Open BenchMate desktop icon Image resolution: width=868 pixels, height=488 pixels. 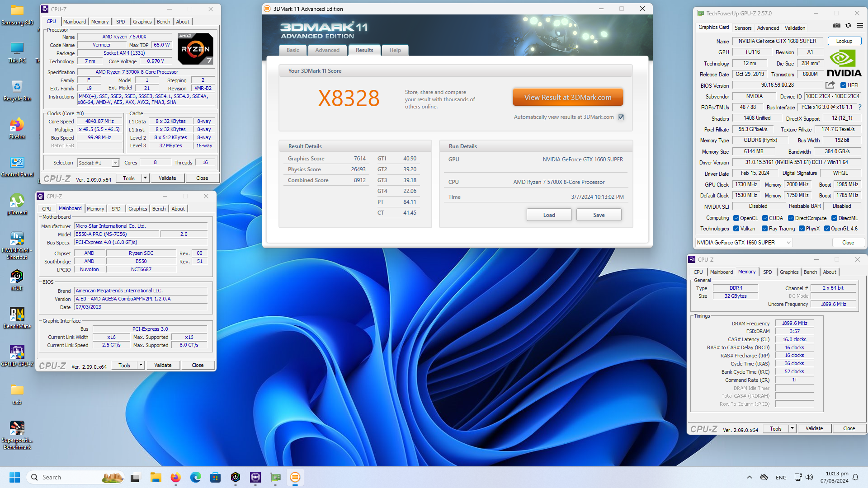coord(17,319)
